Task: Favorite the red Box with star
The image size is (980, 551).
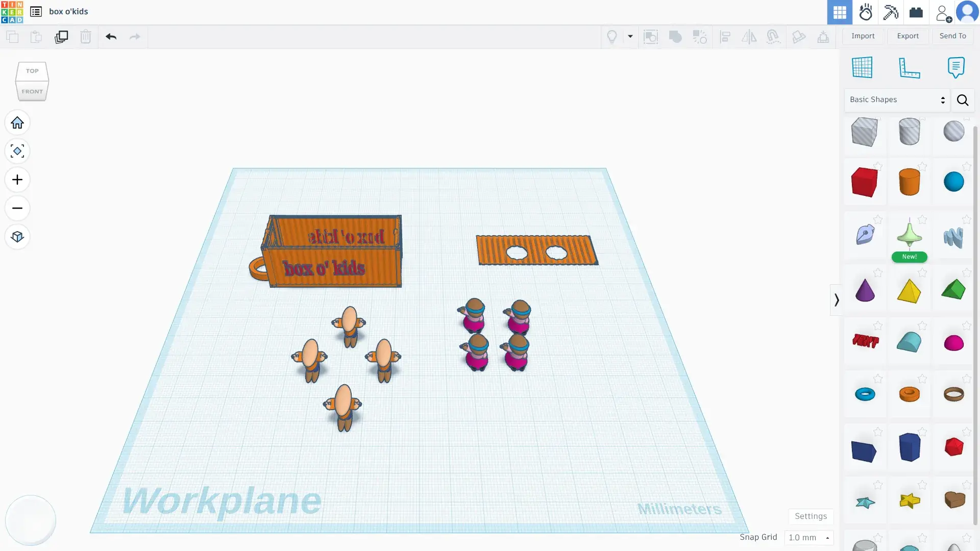Action: tap(878, 166)
